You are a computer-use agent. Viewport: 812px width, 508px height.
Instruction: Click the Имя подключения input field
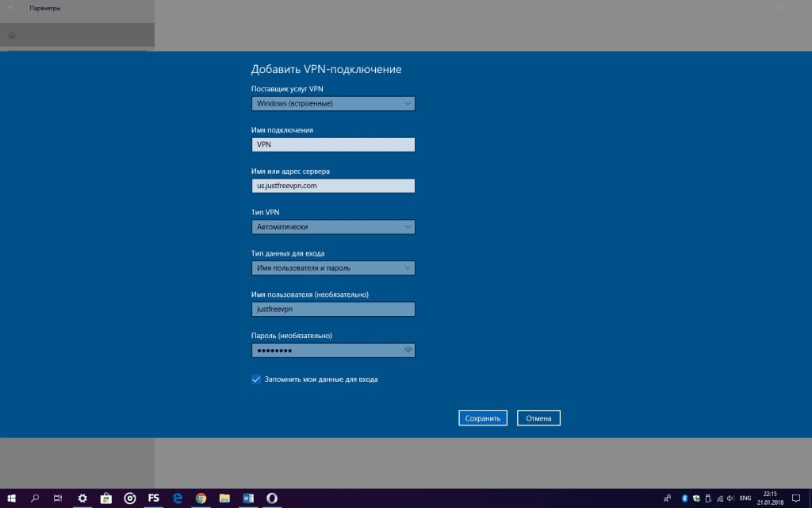[333, 144]
